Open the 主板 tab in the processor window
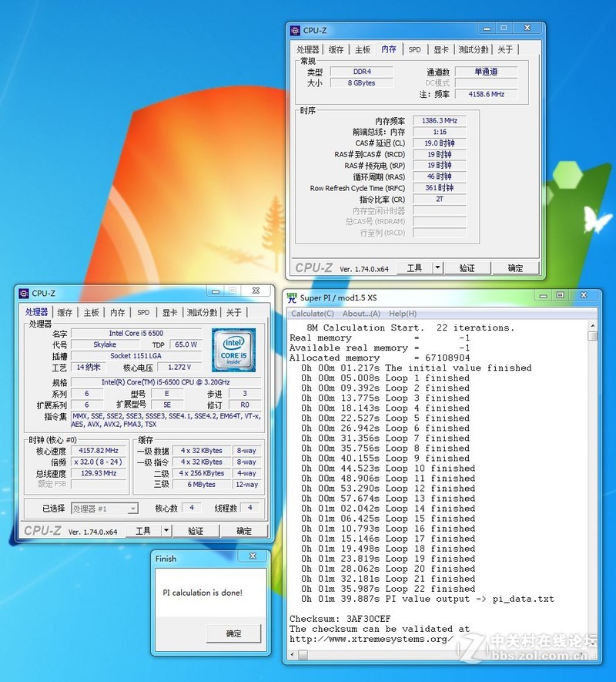The height and width of the screenshot is (682, 616). click(91, 312)
